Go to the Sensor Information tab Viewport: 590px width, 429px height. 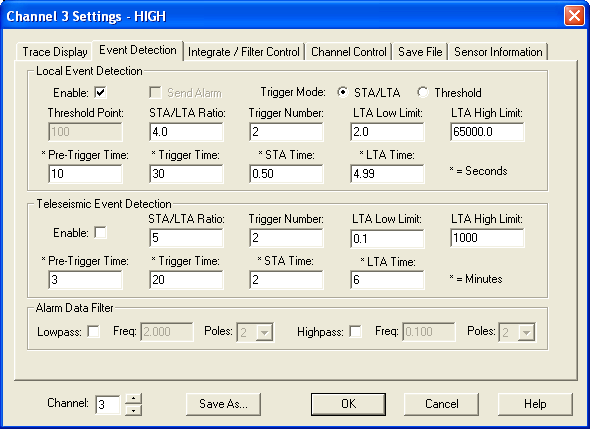click(498, 52)
